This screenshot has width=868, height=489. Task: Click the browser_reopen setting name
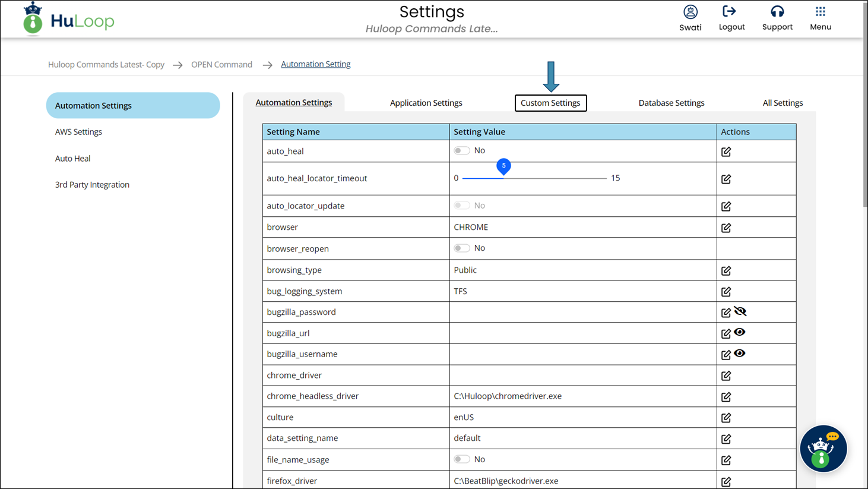(297, 249)
